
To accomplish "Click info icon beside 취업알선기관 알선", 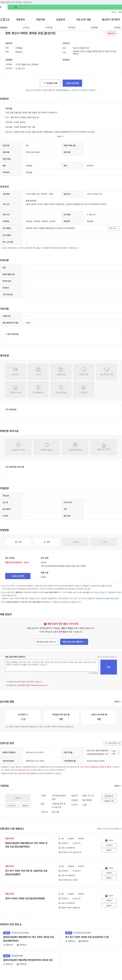I will click(69, 715).
